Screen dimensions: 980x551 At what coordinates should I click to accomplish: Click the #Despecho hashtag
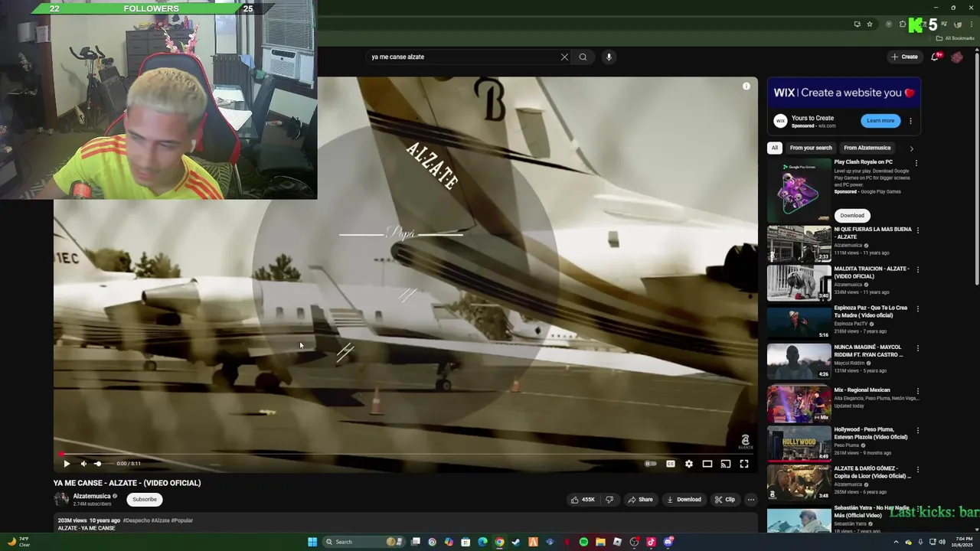(136, 520)
